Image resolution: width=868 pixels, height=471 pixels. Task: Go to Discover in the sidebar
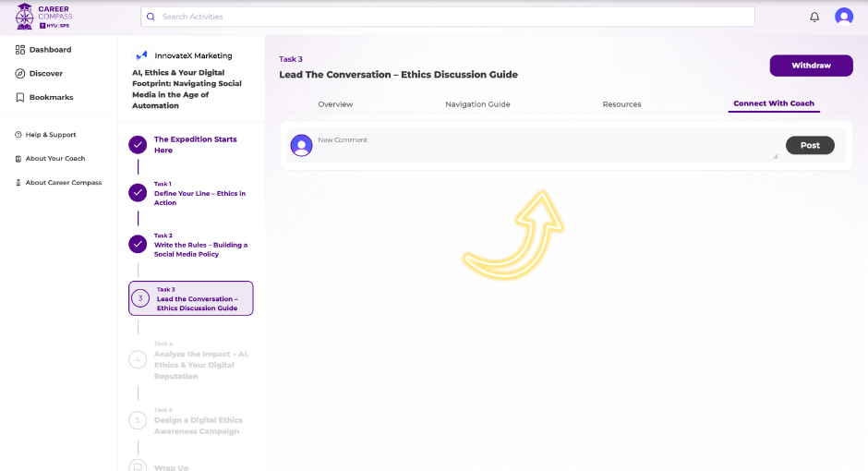46,74
